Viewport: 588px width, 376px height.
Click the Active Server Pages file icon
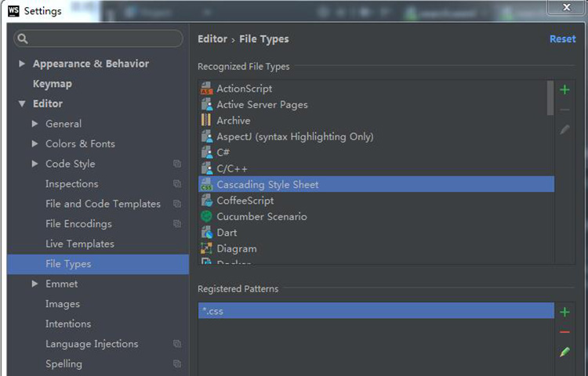207,104
